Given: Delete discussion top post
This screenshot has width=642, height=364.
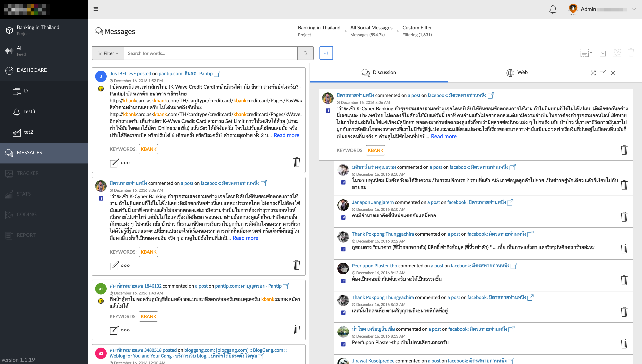Looking at the screenshot, I should tap(624, 150).
